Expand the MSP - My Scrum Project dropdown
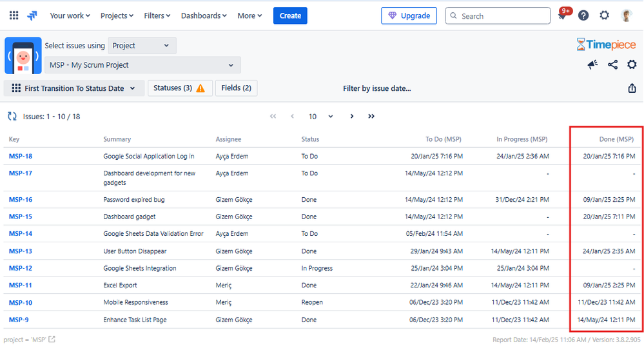 (x=142, y=65)
